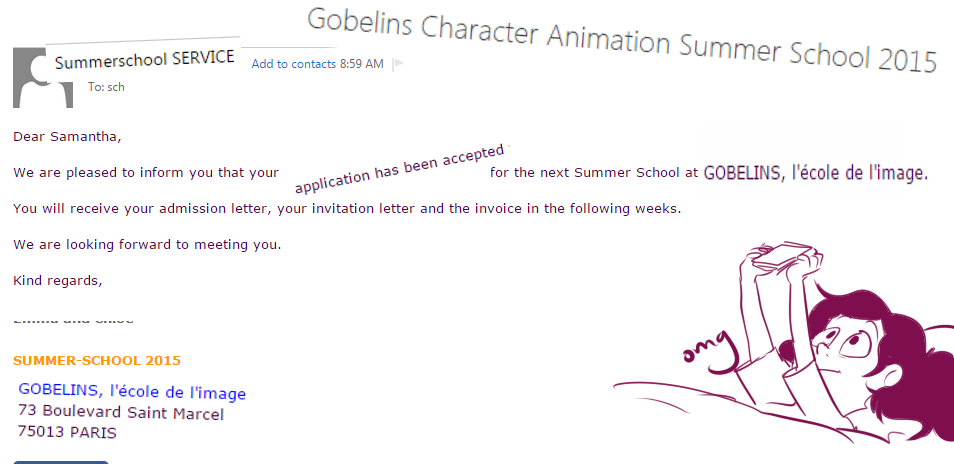Viewport: 954px width, 464px height.
Task: Click the blue button under the address
Action: coord(61,462)
